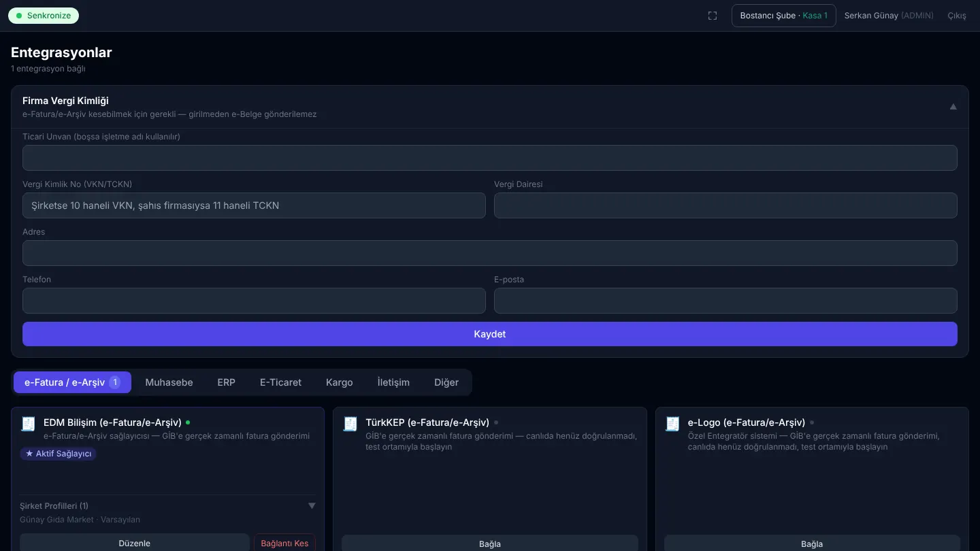Click the Senkronize status badge
980x551 pixels.
44,16
